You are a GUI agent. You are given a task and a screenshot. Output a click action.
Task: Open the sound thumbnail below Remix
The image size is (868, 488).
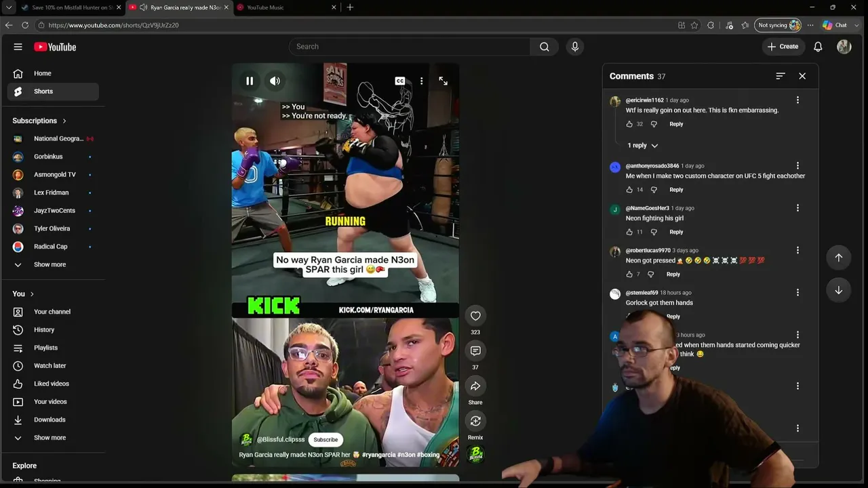coord(475,454)
